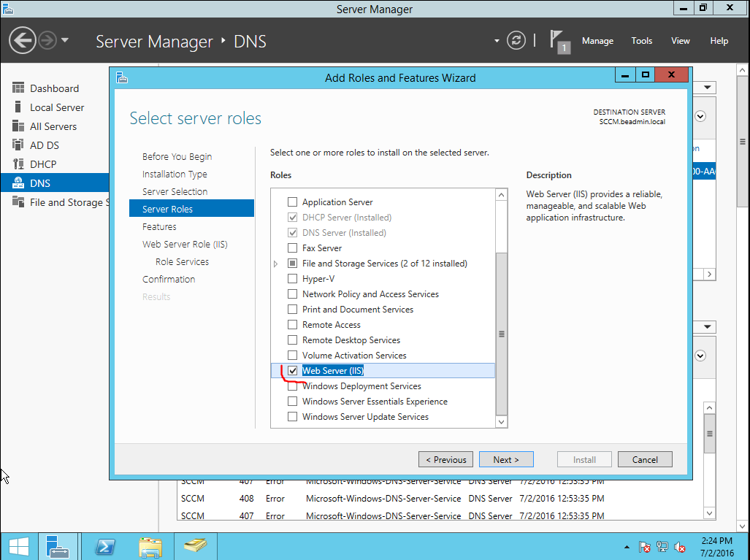Open Web Server Role (IIS) step
The width and height of the screenshot is (750, 560).
click(185, 244)
